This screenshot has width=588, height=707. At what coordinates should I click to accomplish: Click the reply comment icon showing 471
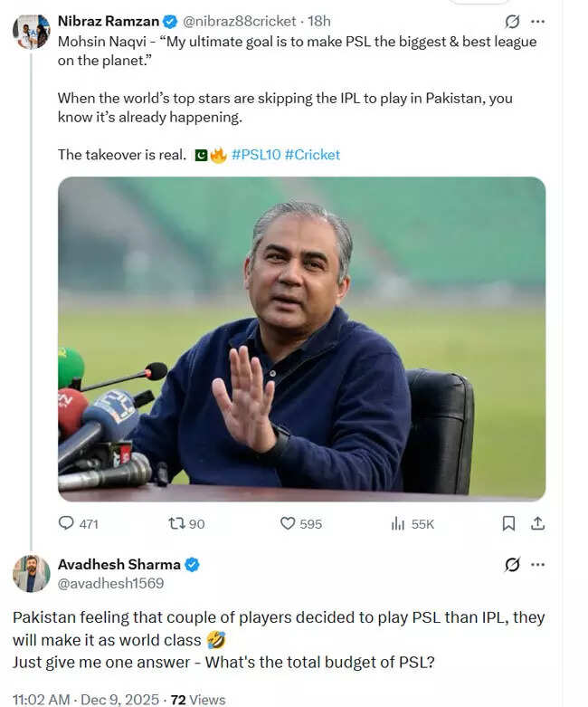click(67, 523)
